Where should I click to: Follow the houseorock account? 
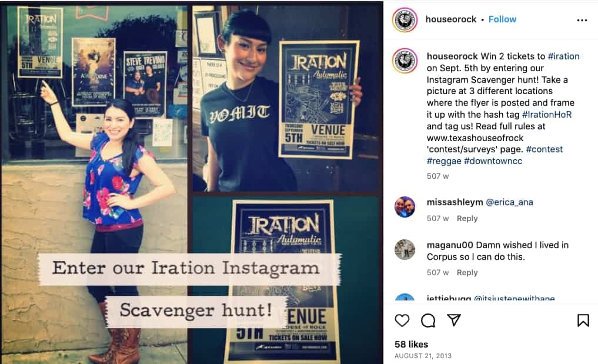(x=502, y=19)
